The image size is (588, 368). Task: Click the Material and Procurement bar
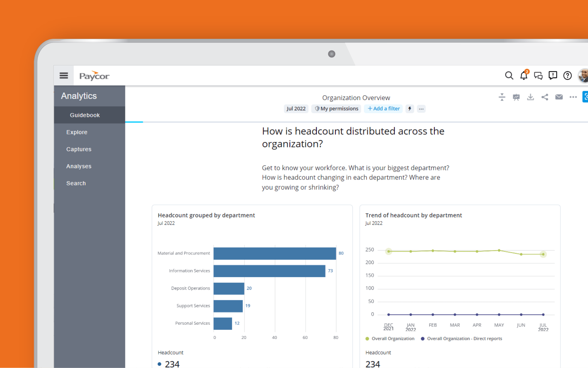[275, 253]
